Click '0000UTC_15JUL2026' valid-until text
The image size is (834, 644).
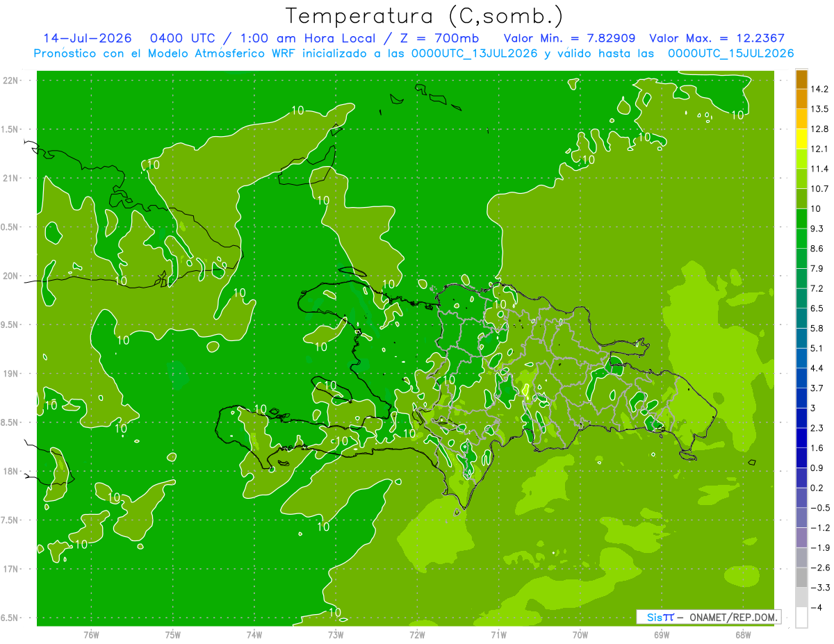click(730, 53)
